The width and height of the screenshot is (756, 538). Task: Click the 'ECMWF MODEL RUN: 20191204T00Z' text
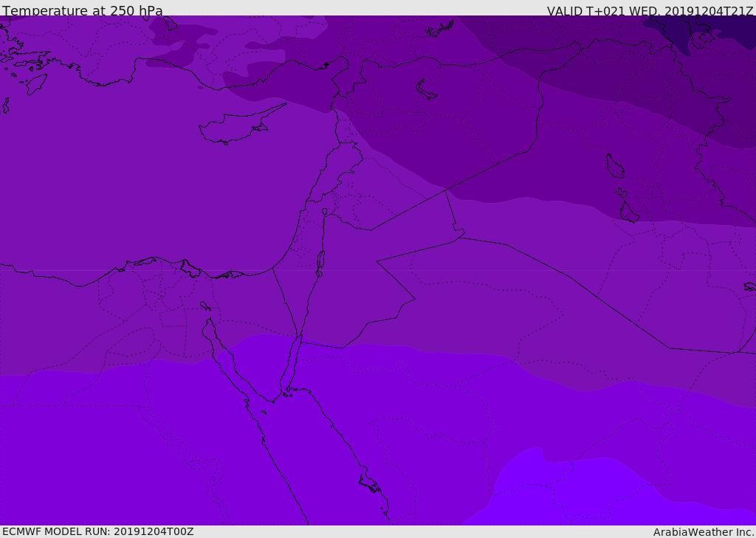[x=98, y=531]
